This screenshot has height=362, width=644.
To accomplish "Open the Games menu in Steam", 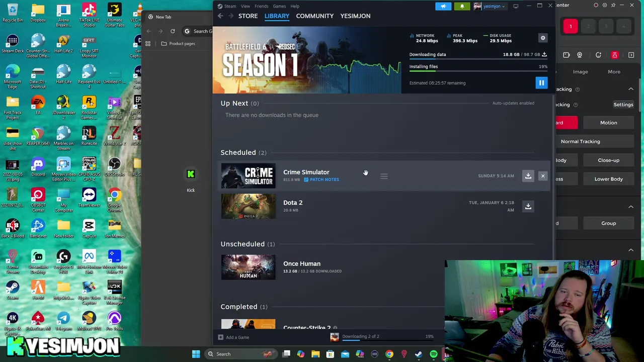I will click(x=279, y=6).
